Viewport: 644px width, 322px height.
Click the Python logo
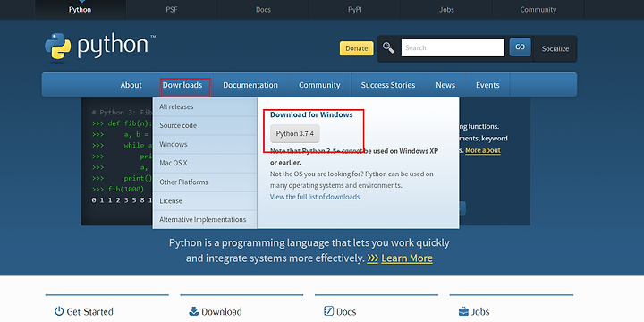click(x=100, y=47)
